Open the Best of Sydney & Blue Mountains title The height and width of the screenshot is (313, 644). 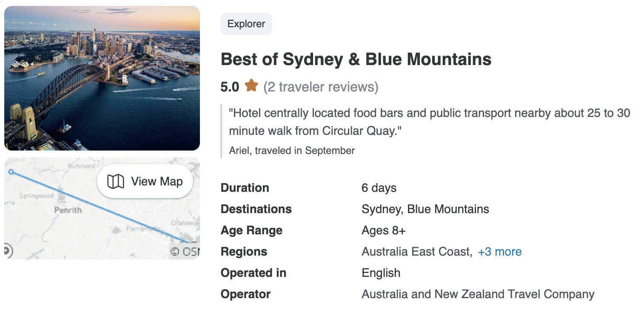pos(356,60)
